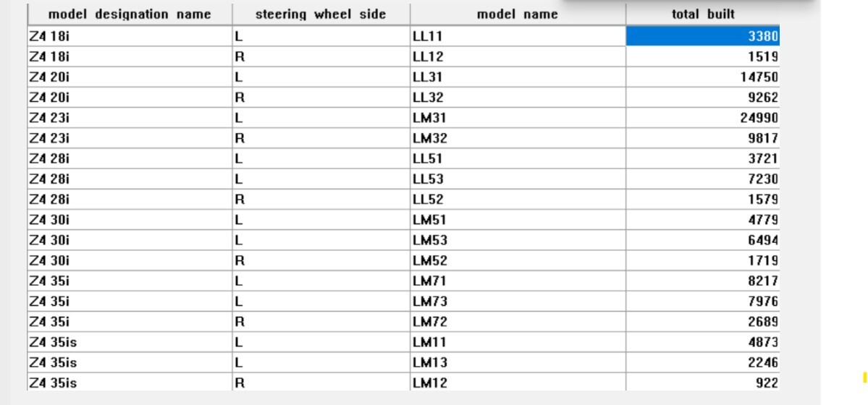Select the highlighted 3380 total built cell

(702, 35)
